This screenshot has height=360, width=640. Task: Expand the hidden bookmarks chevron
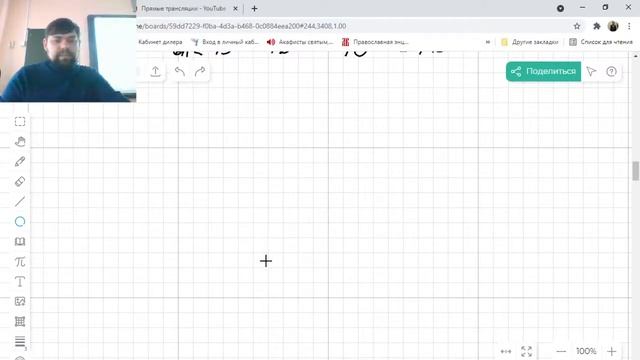[x=488, y=42]
